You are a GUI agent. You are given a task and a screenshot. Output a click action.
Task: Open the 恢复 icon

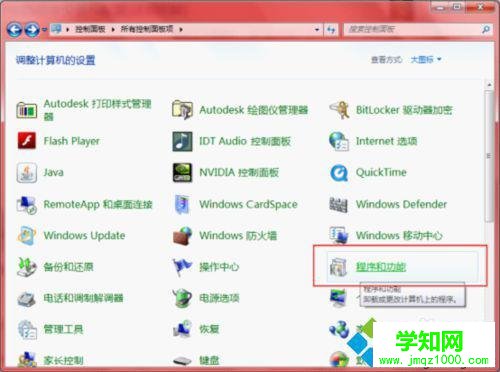coord(182,329)
